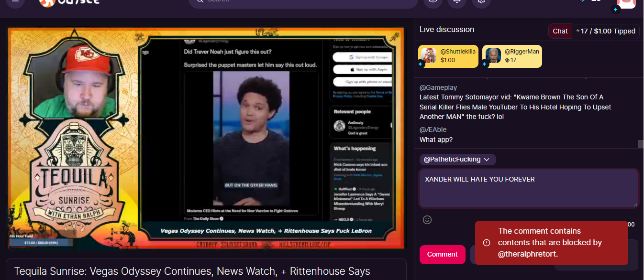Click the "Live discussion" heading

click(447, 30)
